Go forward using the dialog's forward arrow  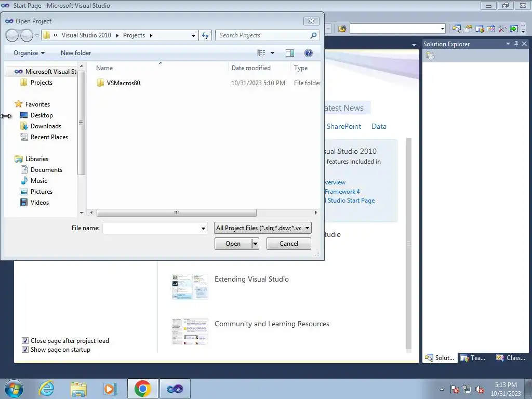tap(26, 35)
